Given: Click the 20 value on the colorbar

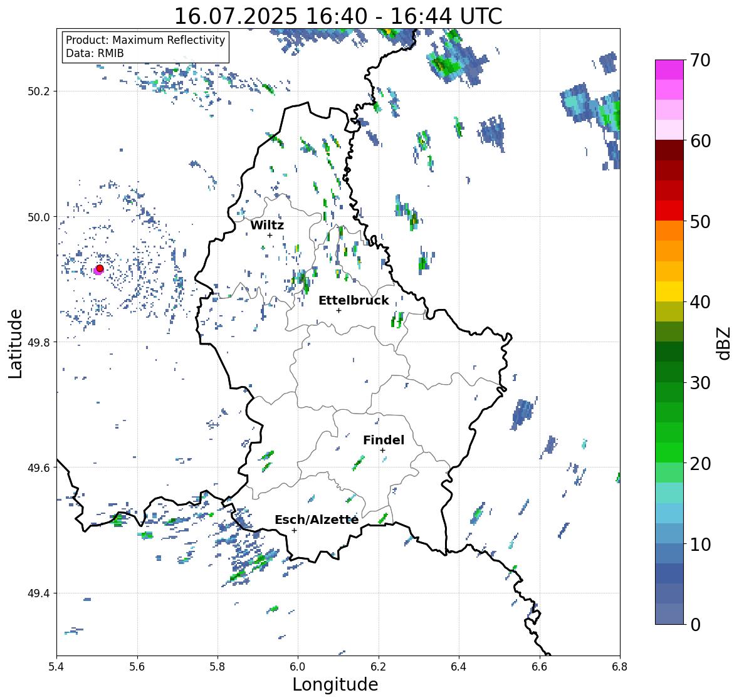Looking at the screenshot, I should point(700,464).
